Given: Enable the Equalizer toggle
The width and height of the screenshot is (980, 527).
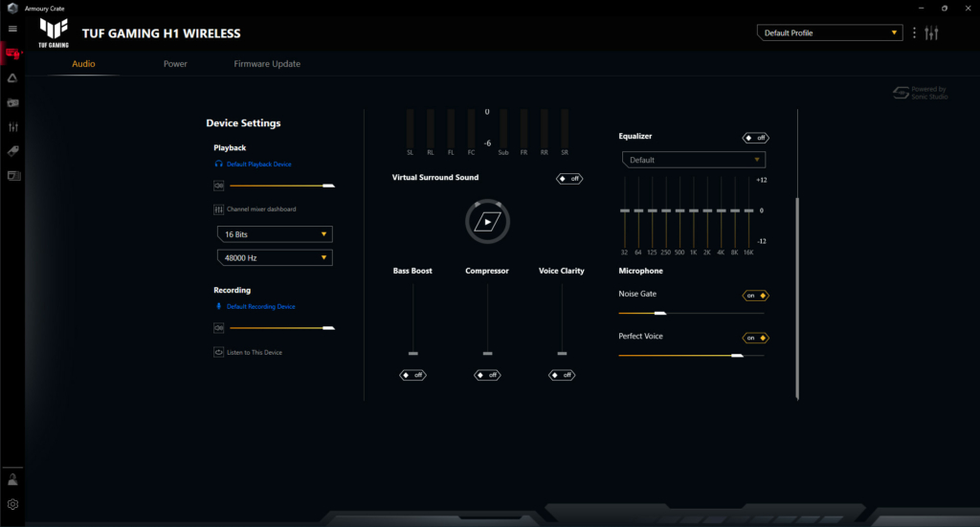Looking at the screenshot, I should coord(756,138).
